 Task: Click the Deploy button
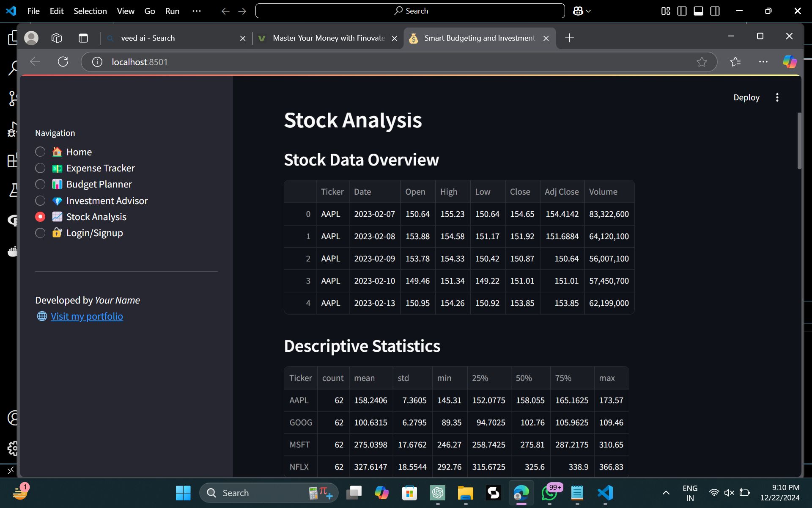click(746, 97)
